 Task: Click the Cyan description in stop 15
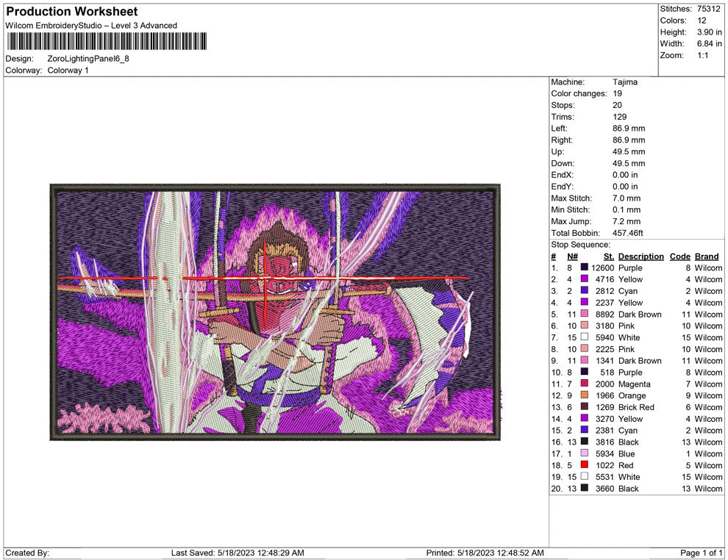(628, 431)
